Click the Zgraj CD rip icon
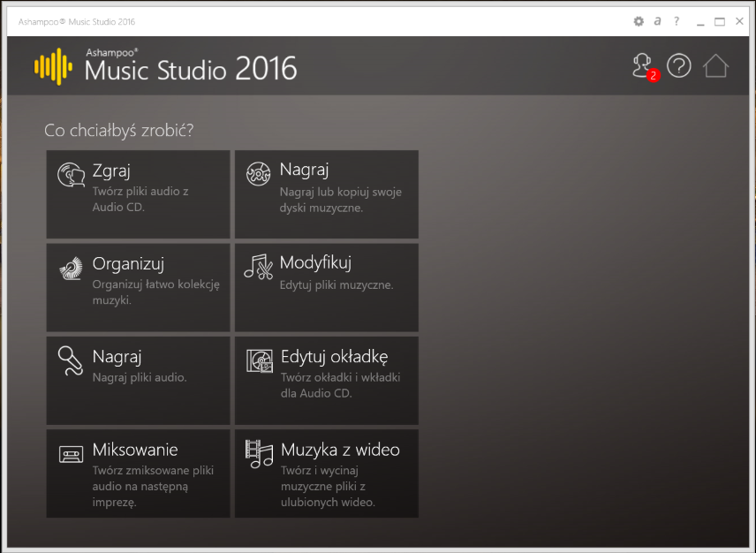The width and height of the screenshot is (756, 553). [72, 175]
